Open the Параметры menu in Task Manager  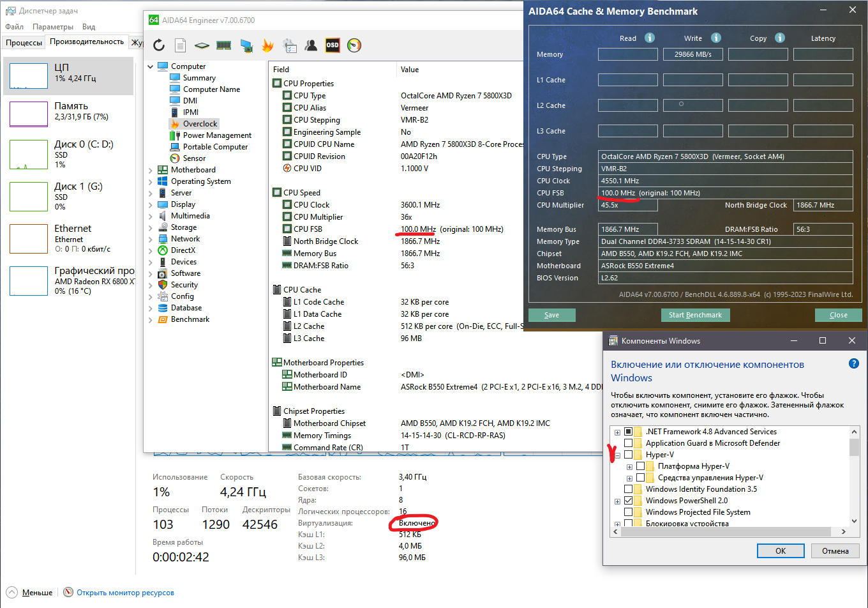pyautogui.click(x=53, y=27)
